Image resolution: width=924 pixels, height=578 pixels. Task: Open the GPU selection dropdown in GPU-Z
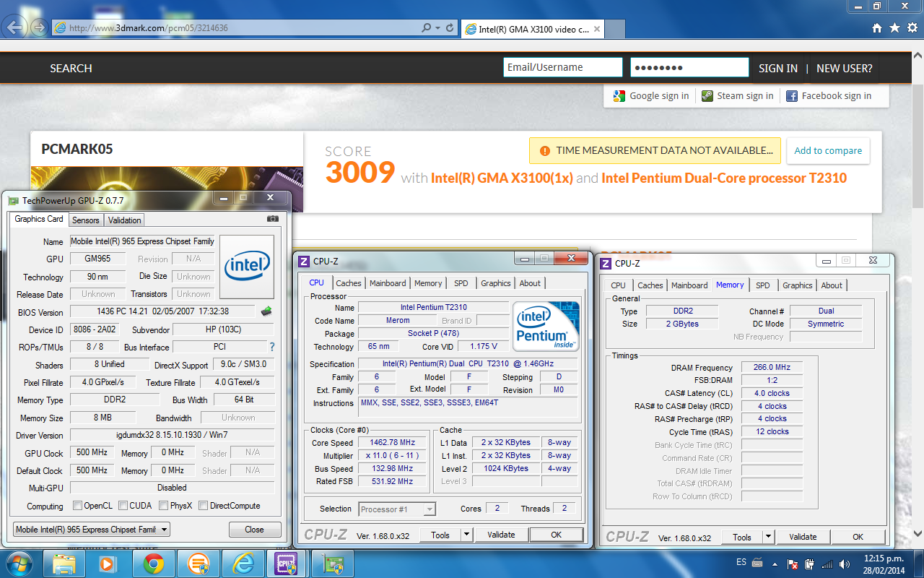tap(92, 530)
